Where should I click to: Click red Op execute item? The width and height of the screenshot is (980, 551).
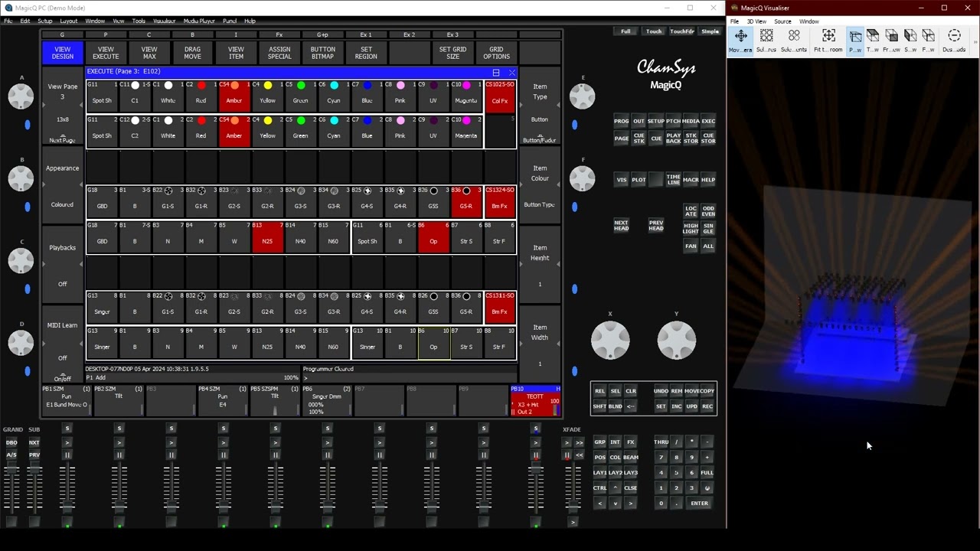pos(433,236)
